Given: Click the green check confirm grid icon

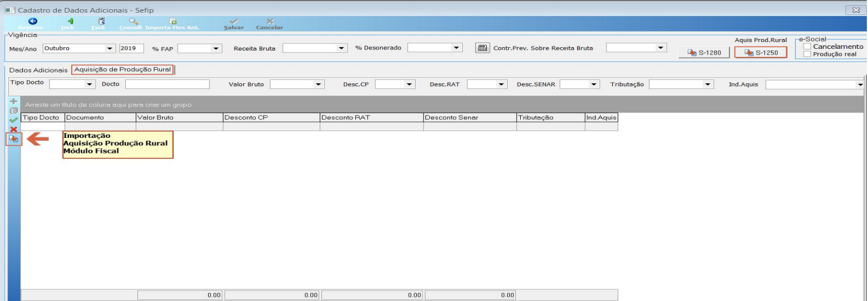Looking at the screenshot, I should [14, 120].
